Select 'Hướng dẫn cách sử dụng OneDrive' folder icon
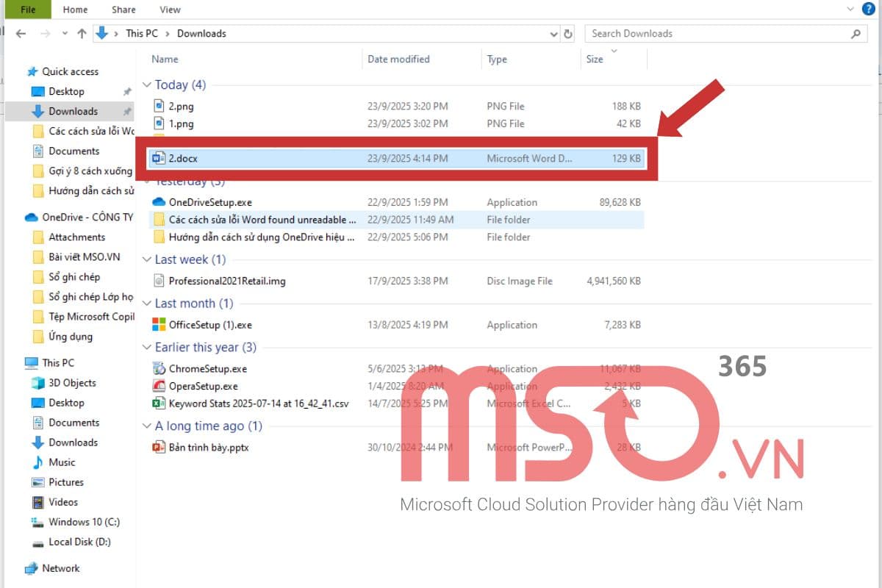 coord(159,237)
